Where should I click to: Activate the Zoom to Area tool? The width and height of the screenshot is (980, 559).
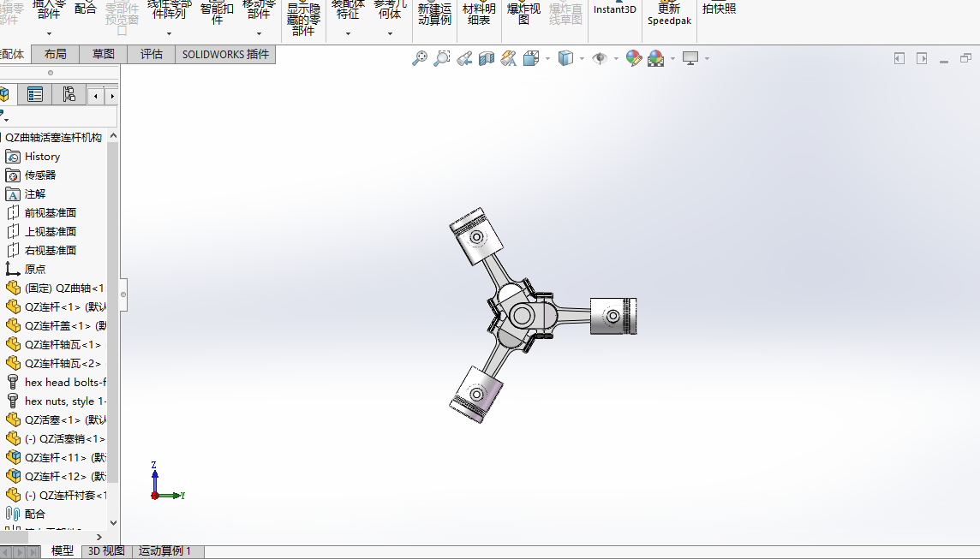pos(440,58)
